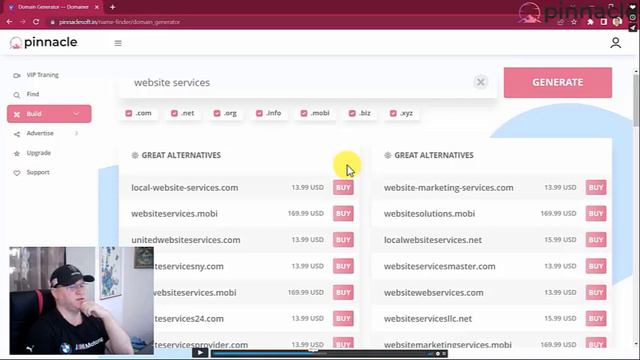Select websitewebservices.com domain text
This screenshot has height=360, width=640.
click(433, 293)
